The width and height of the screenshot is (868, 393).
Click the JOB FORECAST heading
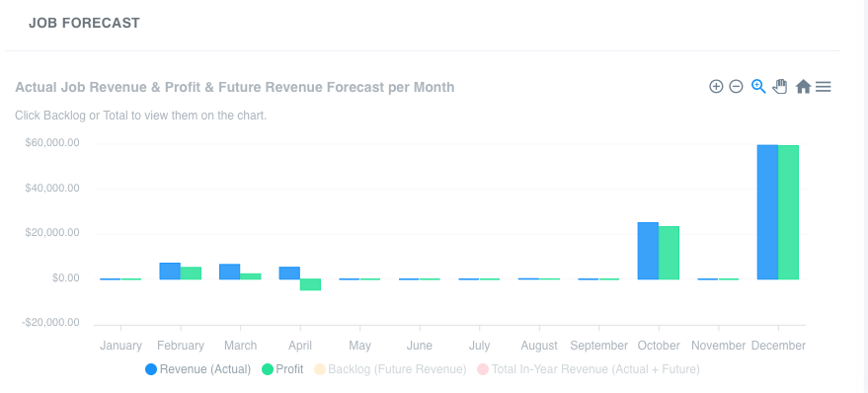coord(84,23)
